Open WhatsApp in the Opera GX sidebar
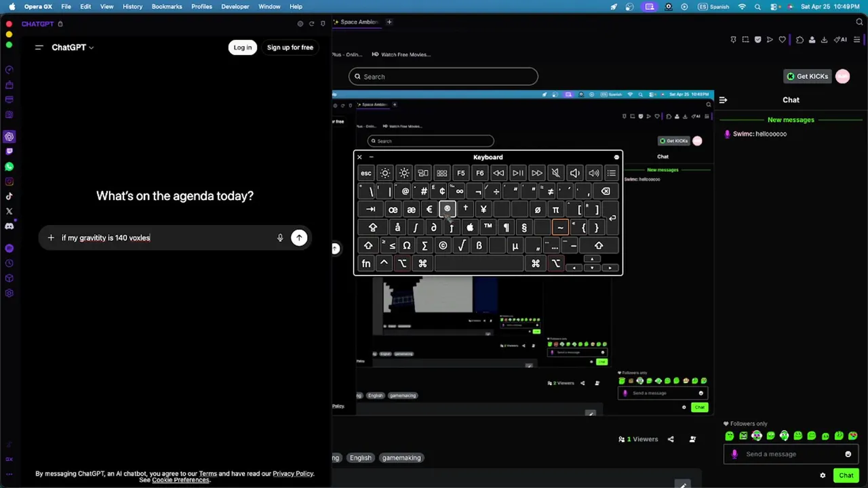 pyautogui.click(x=9, y=167)
